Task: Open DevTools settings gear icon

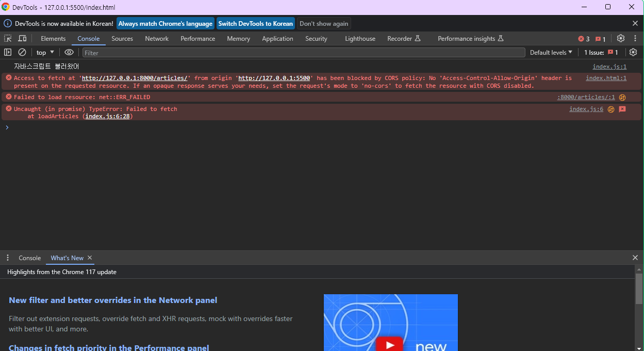Action: [621, 39]
